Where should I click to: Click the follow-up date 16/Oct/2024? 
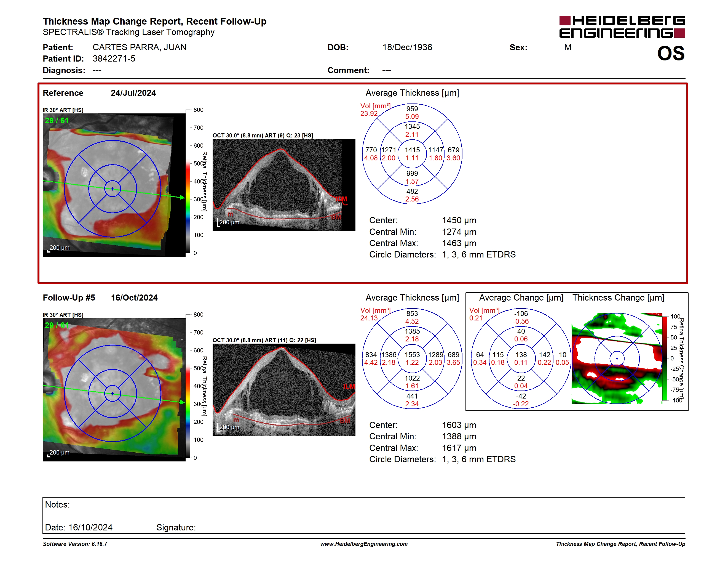click(134, 298)
